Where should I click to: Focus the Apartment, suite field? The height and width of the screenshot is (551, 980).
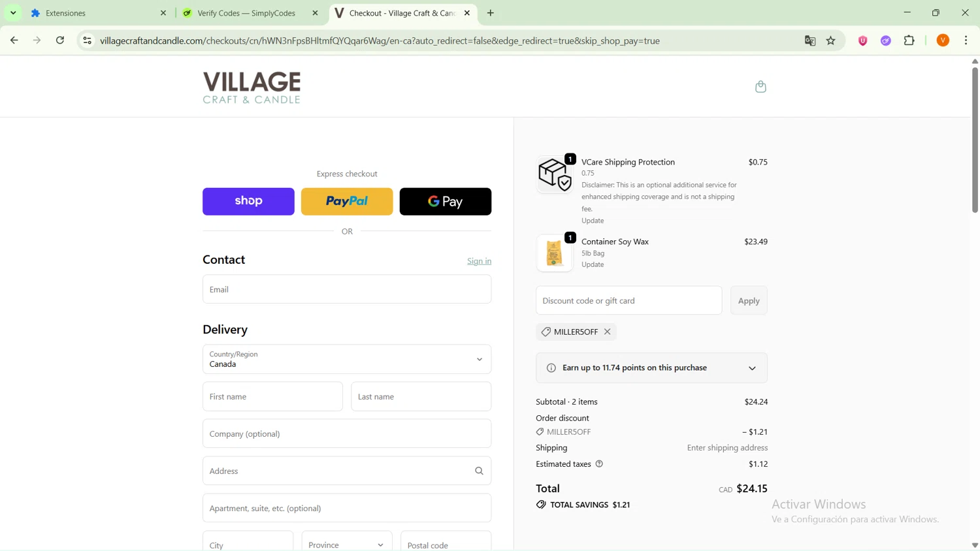347,508
